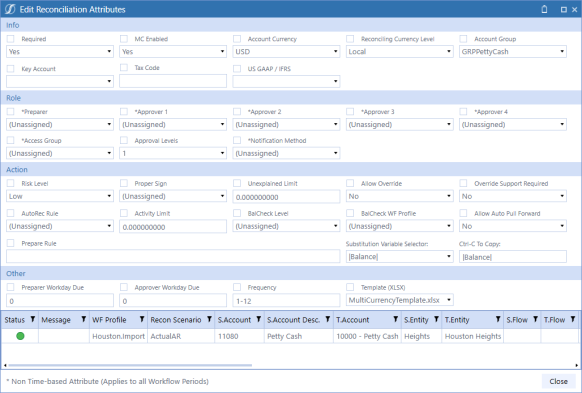The height and width of the screenshot is (393, 582).
Task: Tick the MC Enabled checkbox
Action: pyautogui.click(x=124, y=39)
